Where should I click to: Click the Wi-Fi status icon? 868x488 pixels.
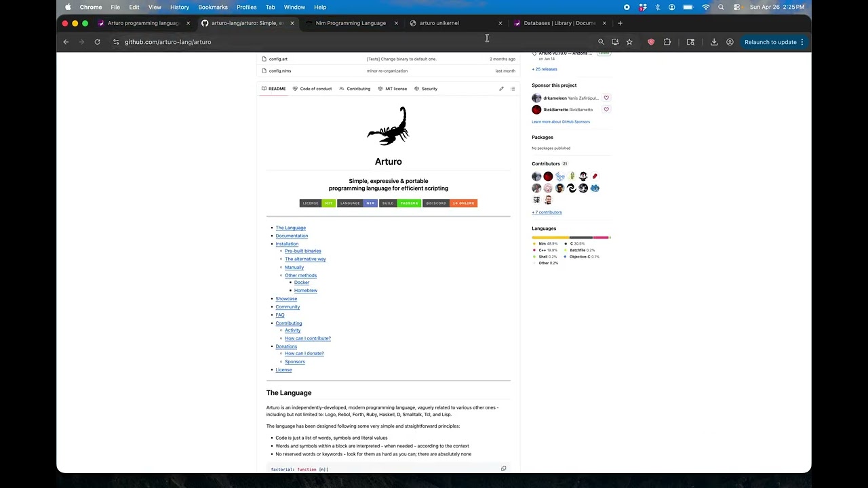click(x=706, y=7)
